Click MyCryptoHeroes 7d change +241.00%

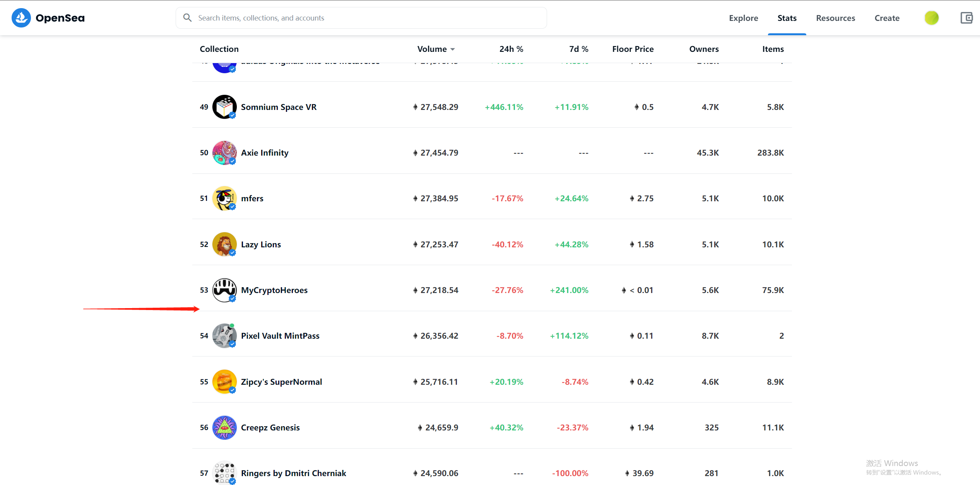tap(569, 290)
